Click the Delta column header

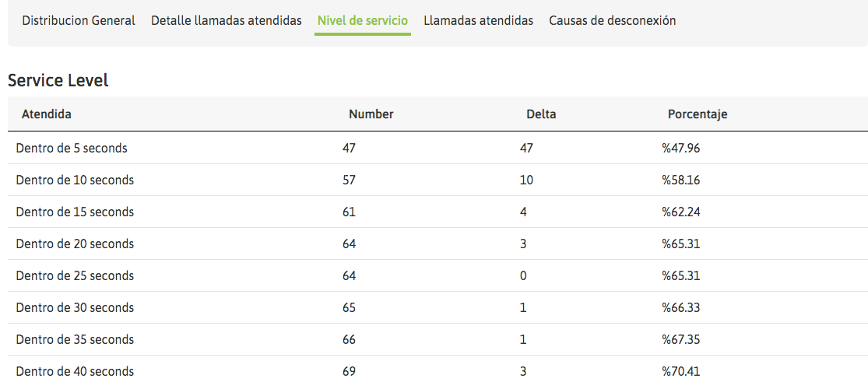(x=541, y=114)
